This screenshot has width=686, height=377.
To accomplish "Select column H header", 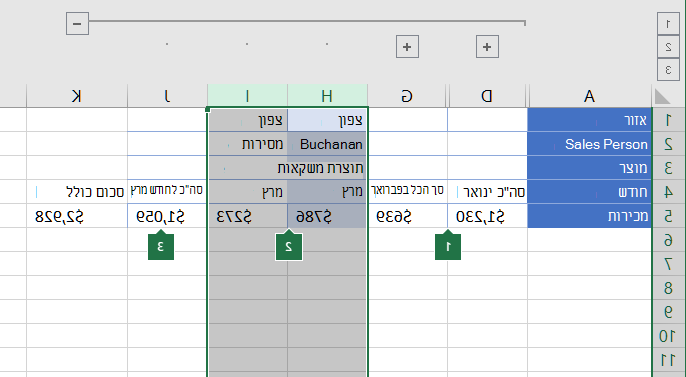I will pyautogui.click(x=327, y=96).
